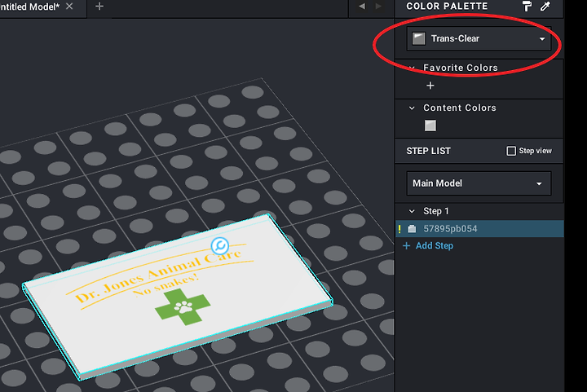
Task: Open a new model tab with plus
Action: click(99, 7)
